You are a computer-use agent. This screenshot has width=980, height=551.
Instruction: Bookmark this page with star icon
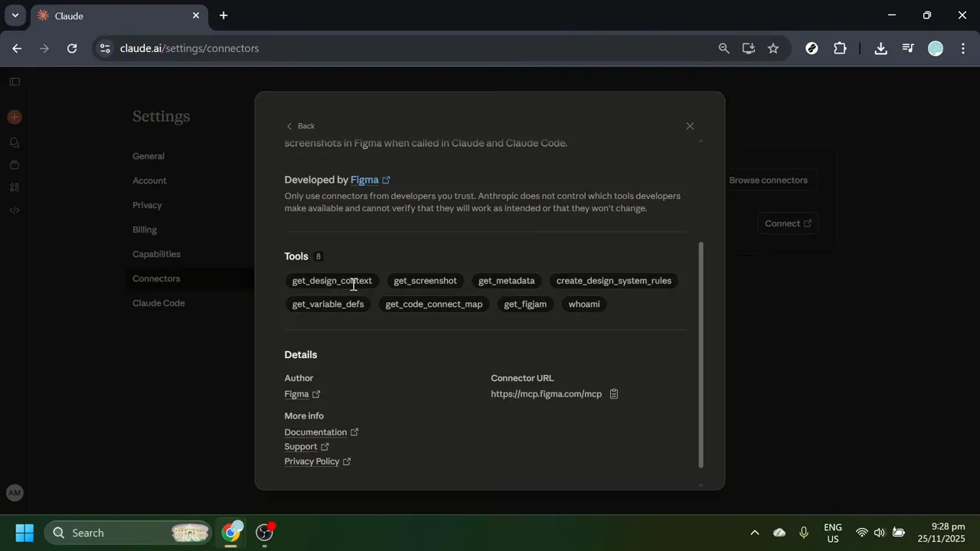pyautogui.click(x=773, y=48)
